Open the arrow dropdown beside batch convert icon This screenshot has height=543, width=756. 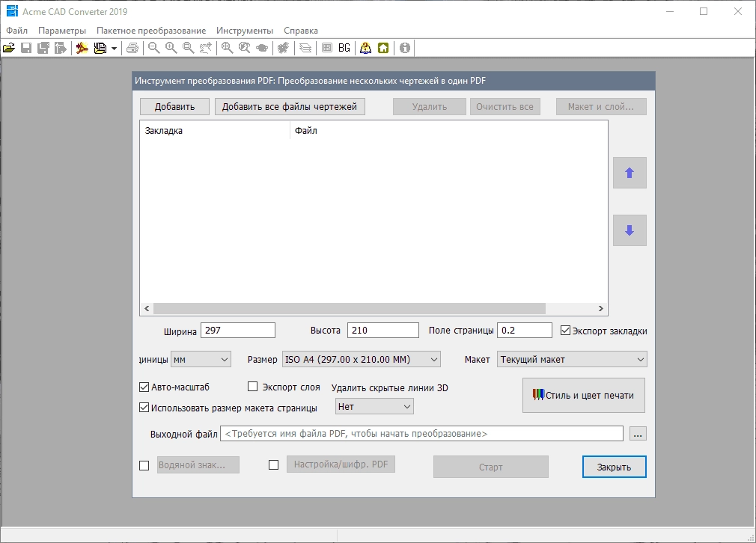pyautogui.click(x=114, y=48)
